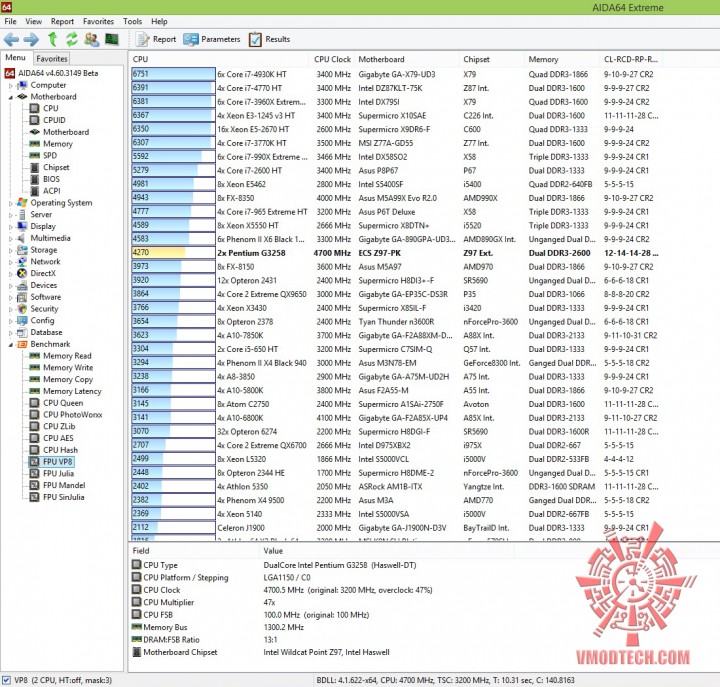The height and width of the screenshot is (687, 720).
Task: Expand the Operating System node
Action: [x=11, y=203]
